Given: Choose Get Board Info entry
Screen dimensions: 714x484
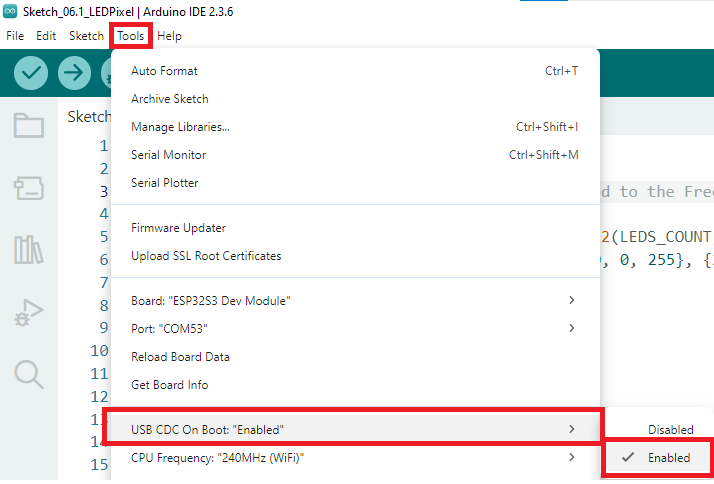Looking at the screenshot, I should [x=169, y=384].
